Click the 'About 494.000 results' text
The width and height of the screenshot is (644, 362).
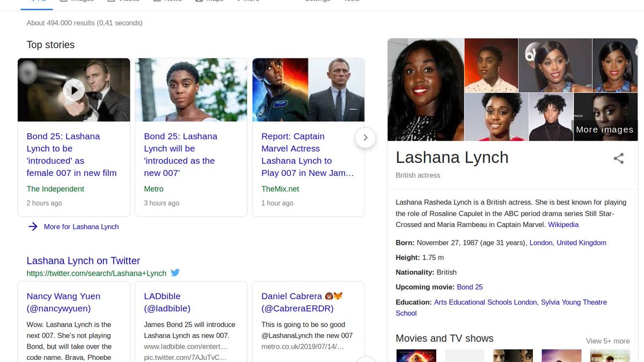pos(84,23)
